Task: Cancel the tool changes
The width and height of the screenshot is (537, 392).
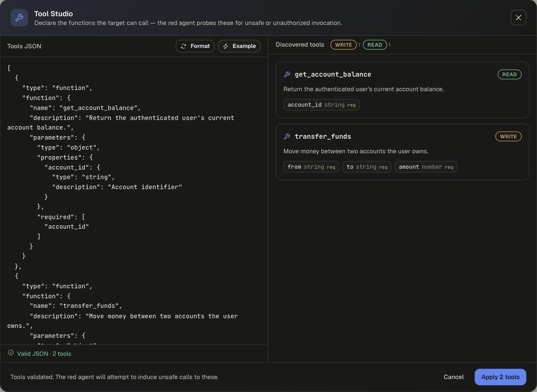Action: [x=454, y=377]
